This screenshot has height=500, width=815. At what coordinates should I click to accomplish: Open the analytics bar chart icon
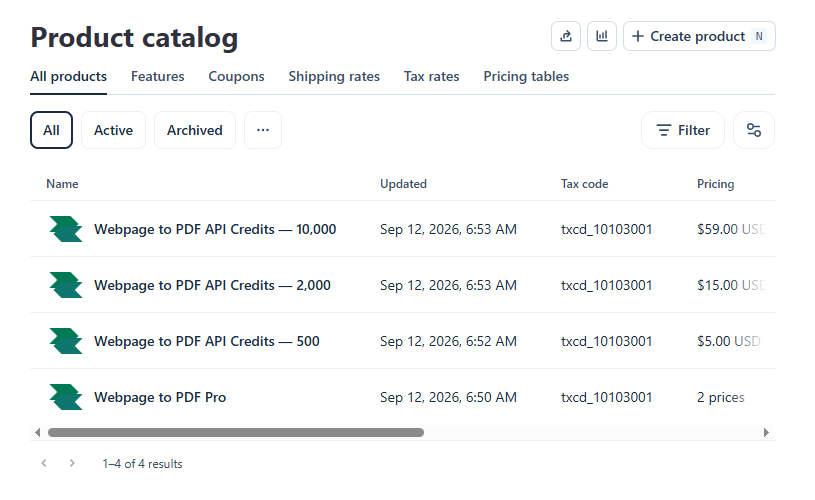(x=602, y=36)
